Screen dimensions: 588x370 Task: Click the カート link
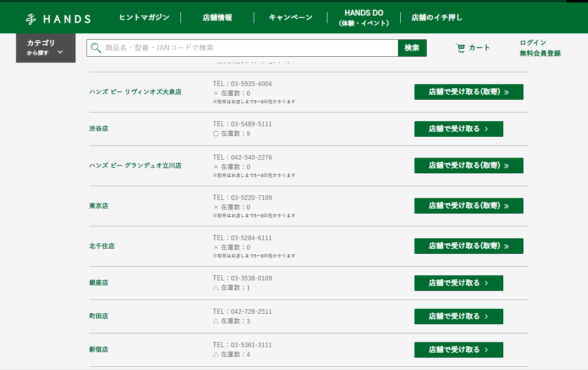click(479, 48)
